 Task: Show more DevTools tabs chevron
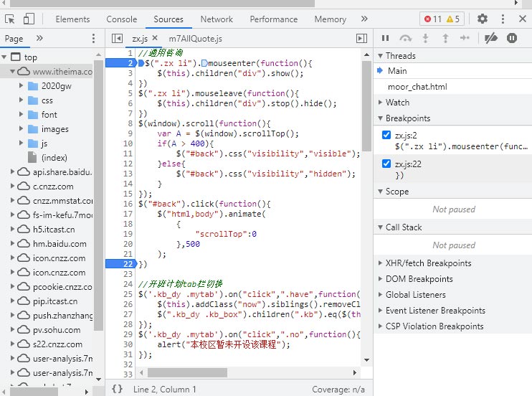pos(364,19)
